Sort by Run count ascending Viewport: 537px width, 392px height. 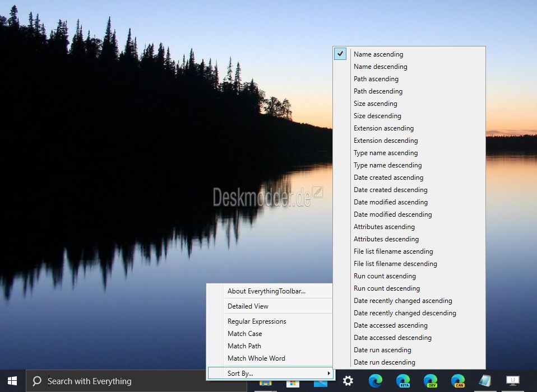tap(409, 276)
